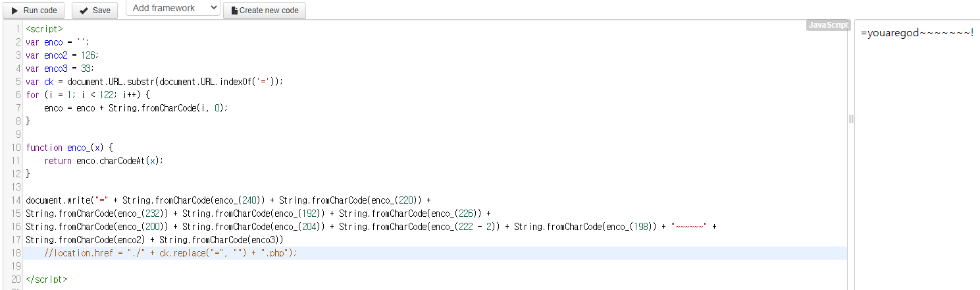Click the var ck document.URL.substr line

click(x=155, y=82)
